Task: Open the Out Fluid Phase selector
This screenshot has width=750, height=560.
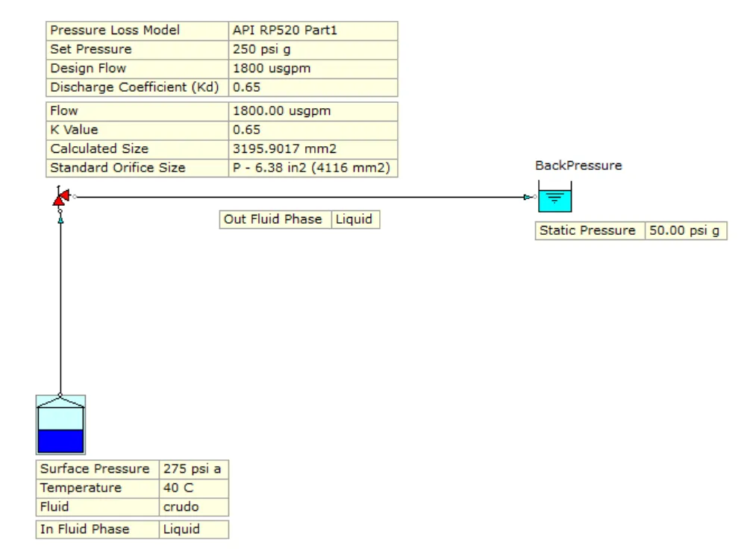Action: [x=356, y=219]
